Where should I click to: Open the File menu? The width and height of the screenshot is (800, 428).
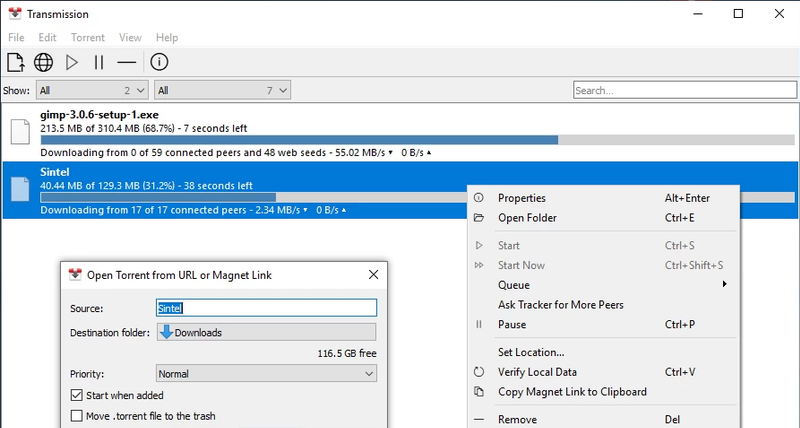point(16,37)
